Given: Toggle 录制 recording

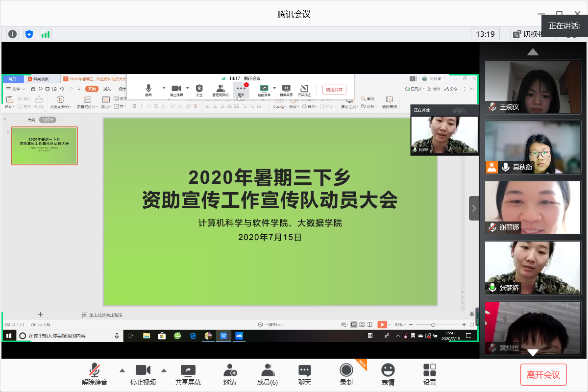Looking at the screenshot, I should click(346, 375).
